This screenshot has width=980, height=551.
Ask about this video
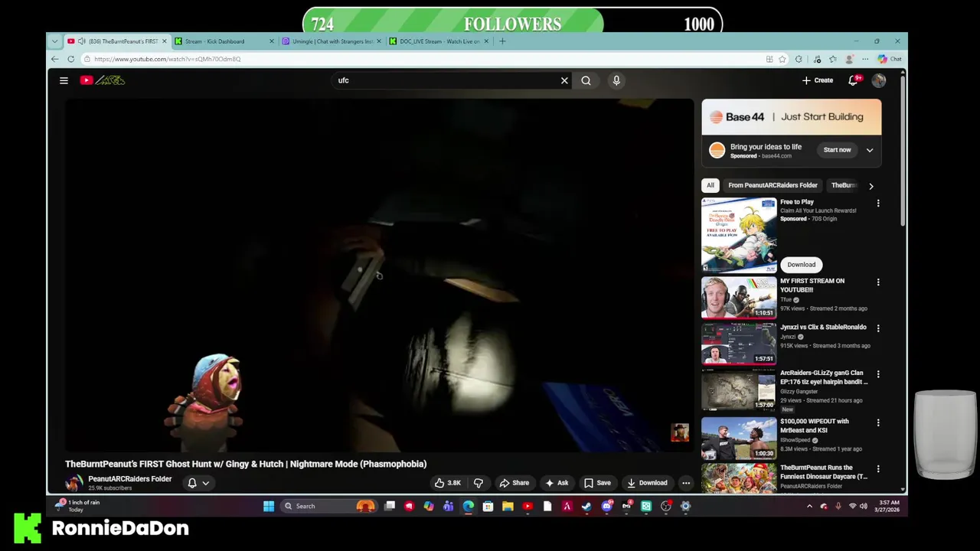[557, 483]
